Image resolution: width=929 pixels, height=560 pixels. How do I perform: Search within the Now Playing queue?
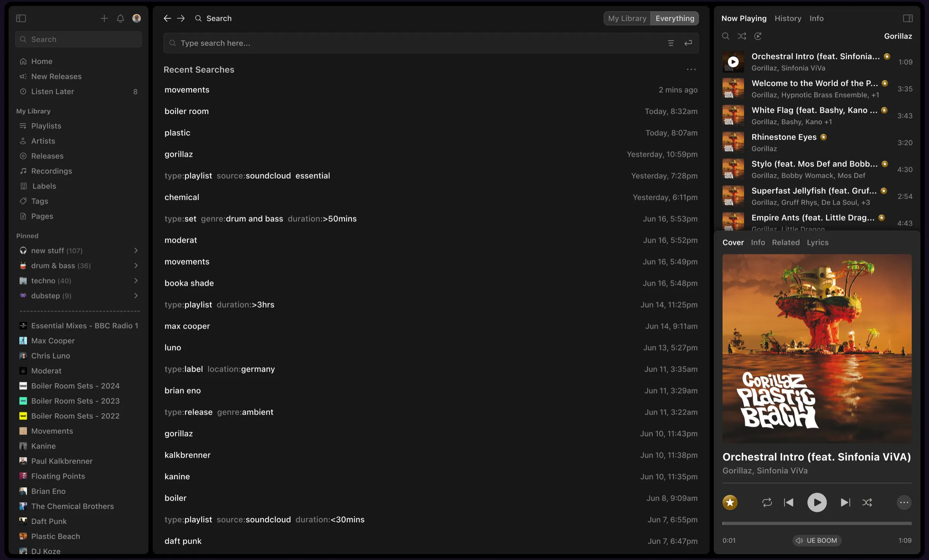tap(726, 36)
